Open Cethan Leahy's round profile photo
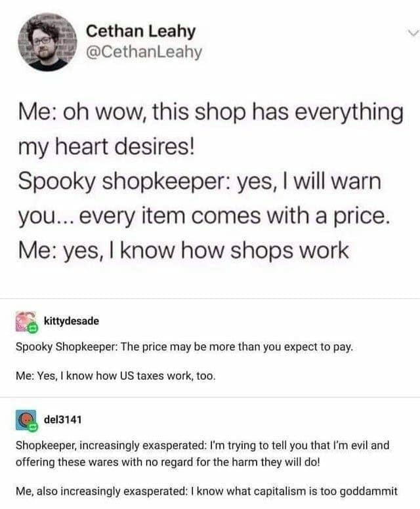This screenshot has height=509, width=420. click(x=47, y=42)
